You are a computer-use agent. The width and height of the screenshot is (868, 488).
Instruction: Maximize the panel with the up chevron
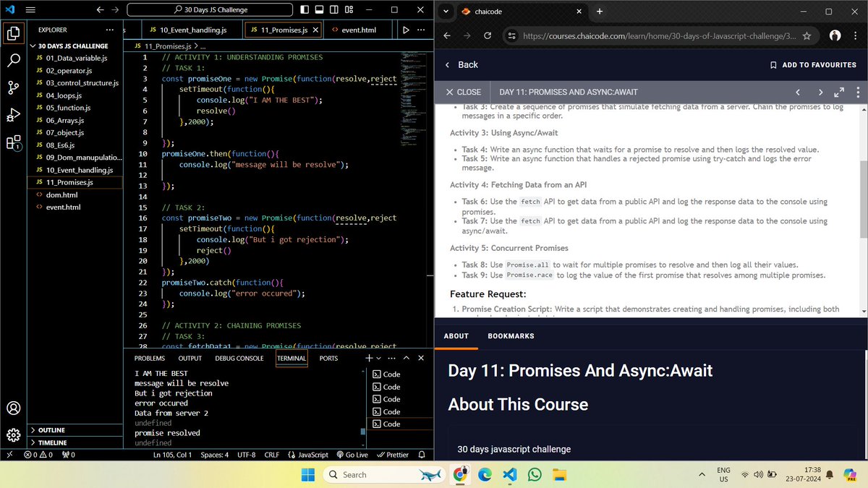coord(407,358)
